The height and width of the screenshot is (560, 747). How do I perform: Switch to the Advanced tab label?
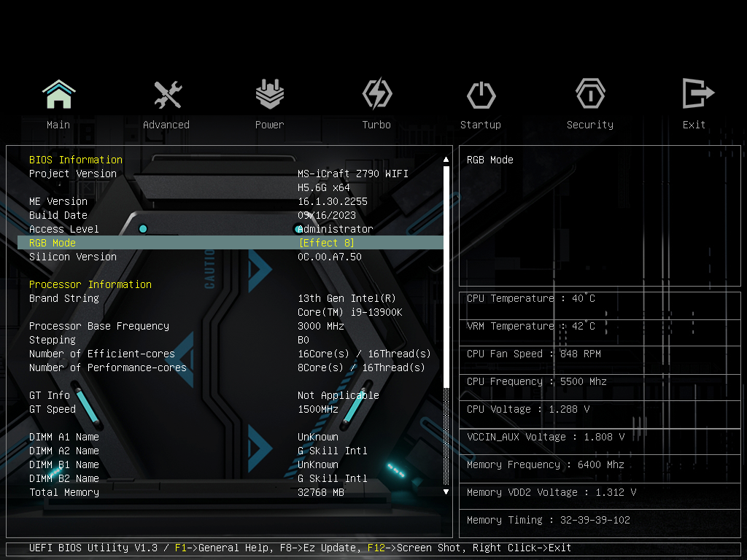[166, 125]
